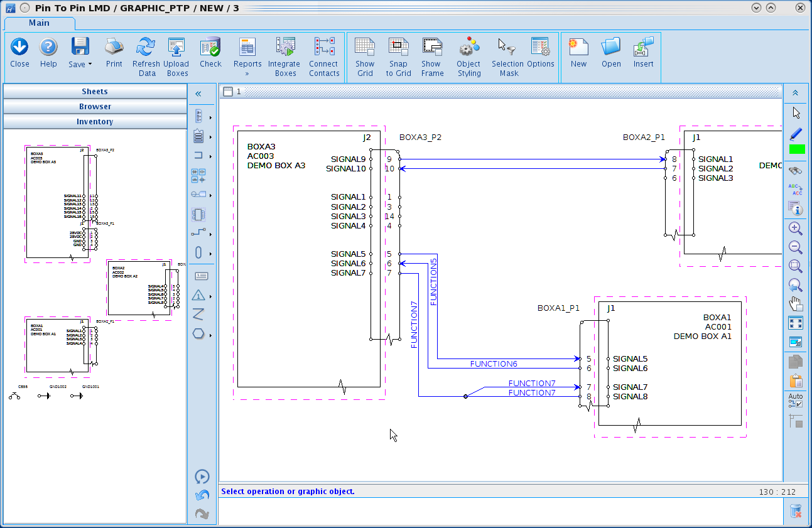Image resolution: width=812 pixels, height=528 pixels.
Task: Toggle Show Grid
Action: (365, 57)
